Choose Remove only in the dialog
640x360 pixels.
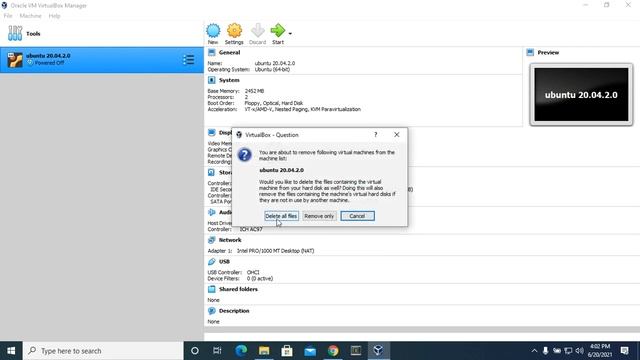[x=319, y=216]
